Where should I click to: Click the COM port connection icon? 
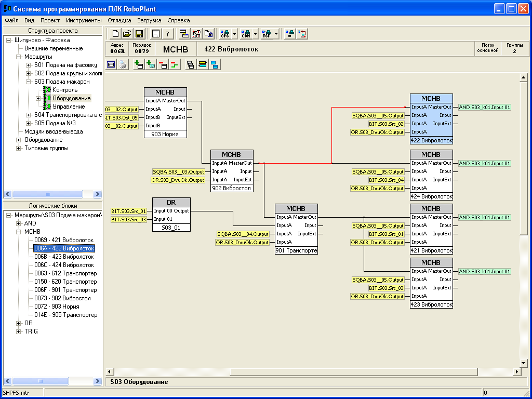tap(246, 34)
